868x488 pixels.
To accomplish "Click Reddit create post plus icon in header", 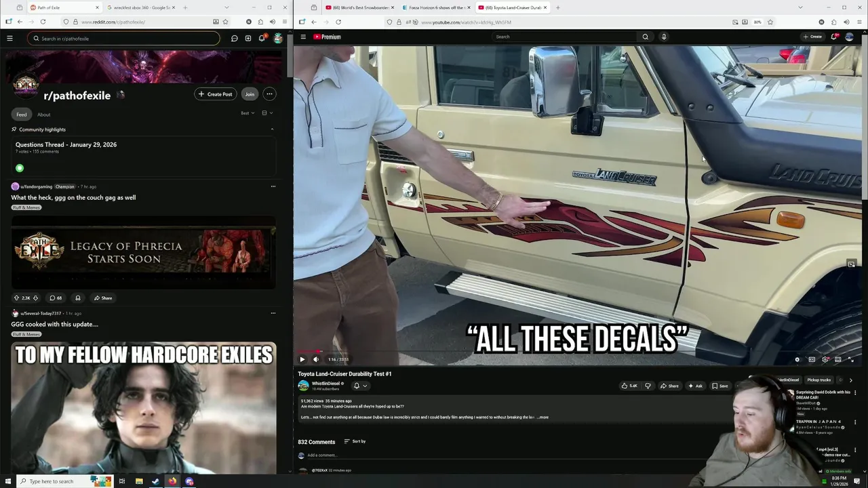I will pyautogui.click(x=248, y=39).
